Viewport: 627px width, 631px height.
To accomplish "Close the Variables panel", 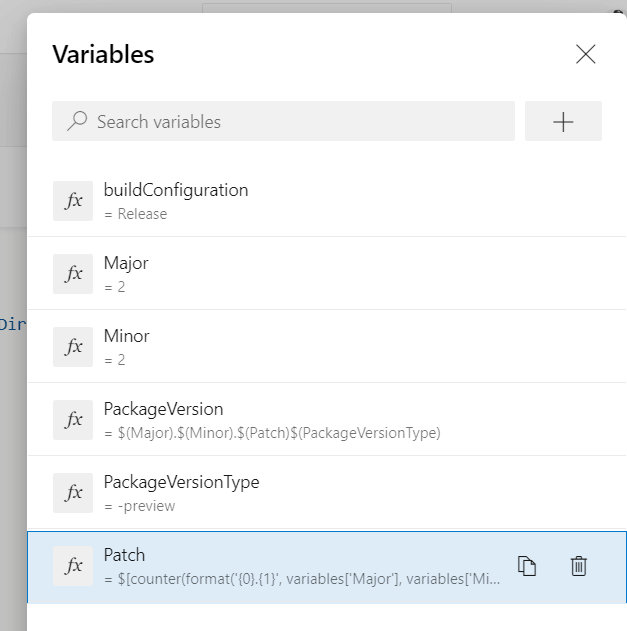I will point(586,54).
